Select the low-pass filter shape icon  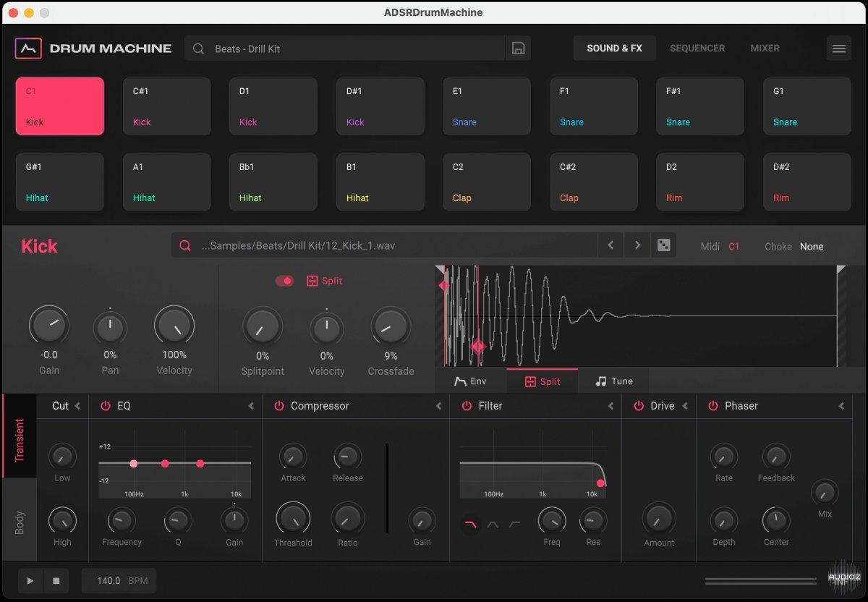471,524
